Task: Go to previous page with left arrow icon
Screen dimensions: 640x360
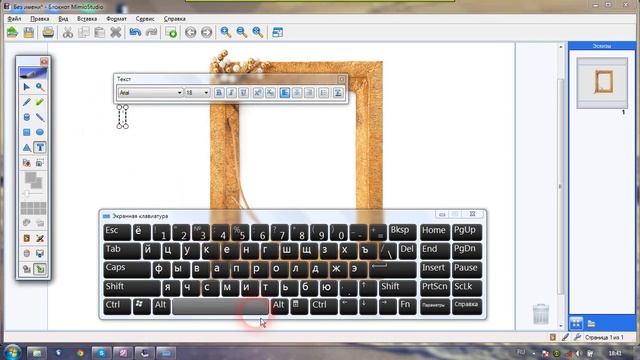Action: click(x=190, y=32)
